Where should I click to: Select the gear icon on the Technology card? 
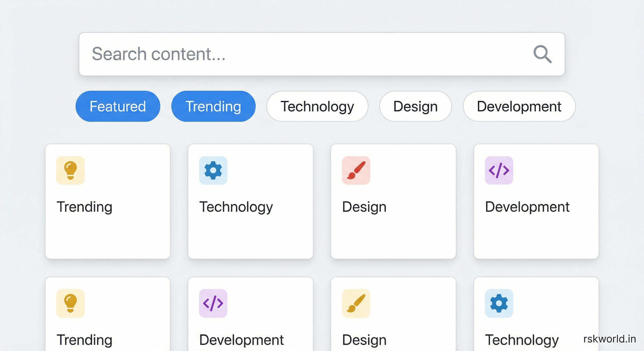[213, 171]
